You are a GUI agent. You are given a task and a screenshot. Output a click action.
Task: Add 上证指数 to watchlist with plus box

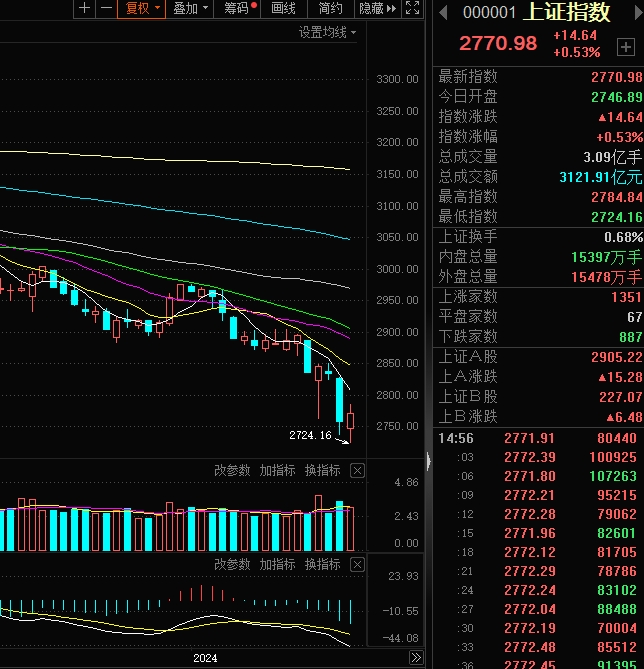626,47
